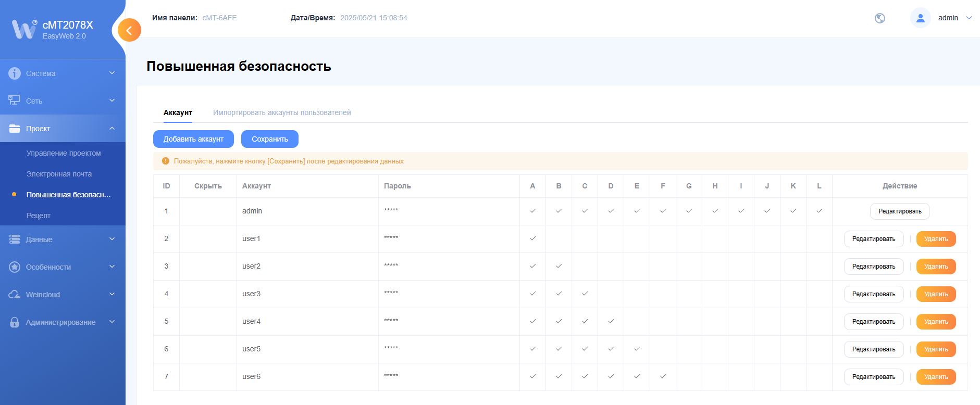Click the Система info icon
The image size is (980, 405).
click(x=14, y=73)
